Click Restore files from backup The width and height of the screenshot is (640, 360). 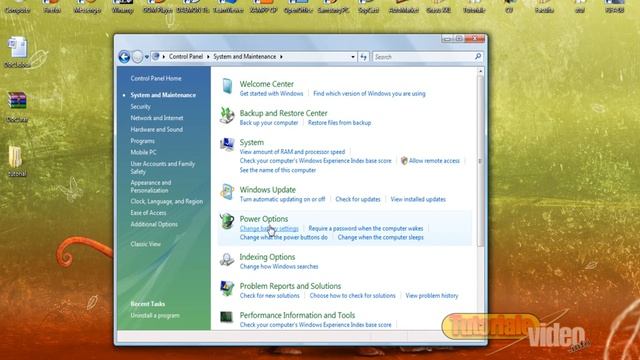pos(339,123)
